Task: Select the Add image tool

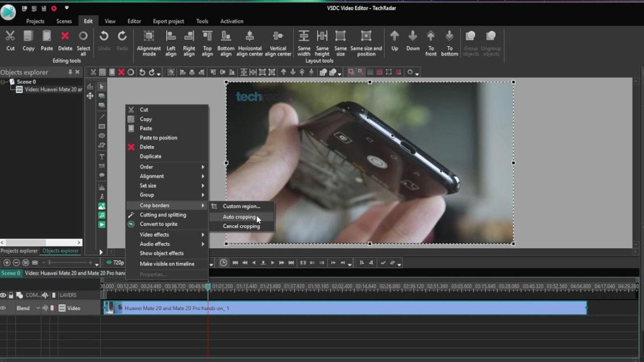Action: pos(102,205)
